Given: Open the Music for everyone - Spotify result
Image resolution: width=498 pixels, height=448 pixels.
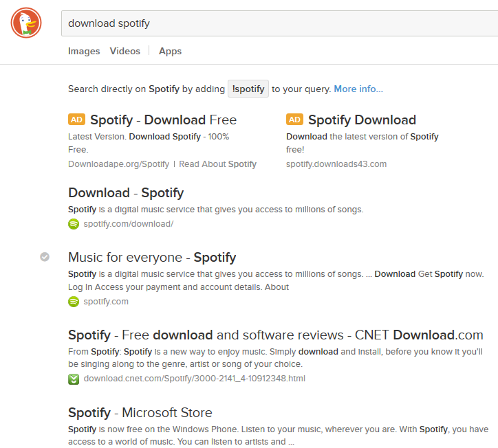Looking at the screenshot, I should 152,258.
